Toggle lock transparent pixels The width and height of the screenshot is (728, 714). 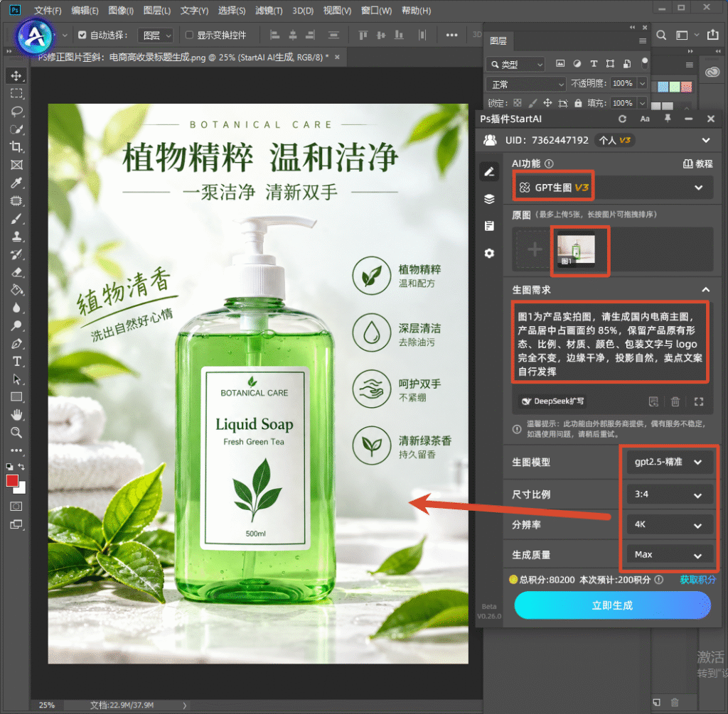click(518, 103)
